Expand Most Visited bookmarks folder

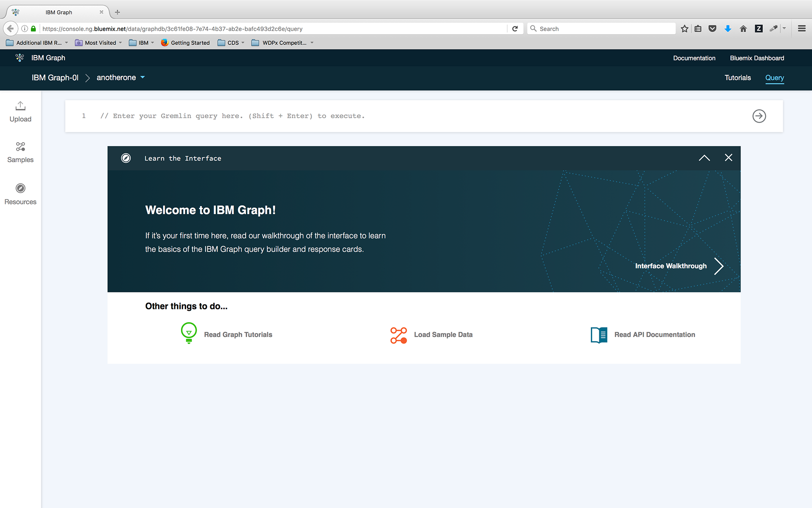click(99, 43)
